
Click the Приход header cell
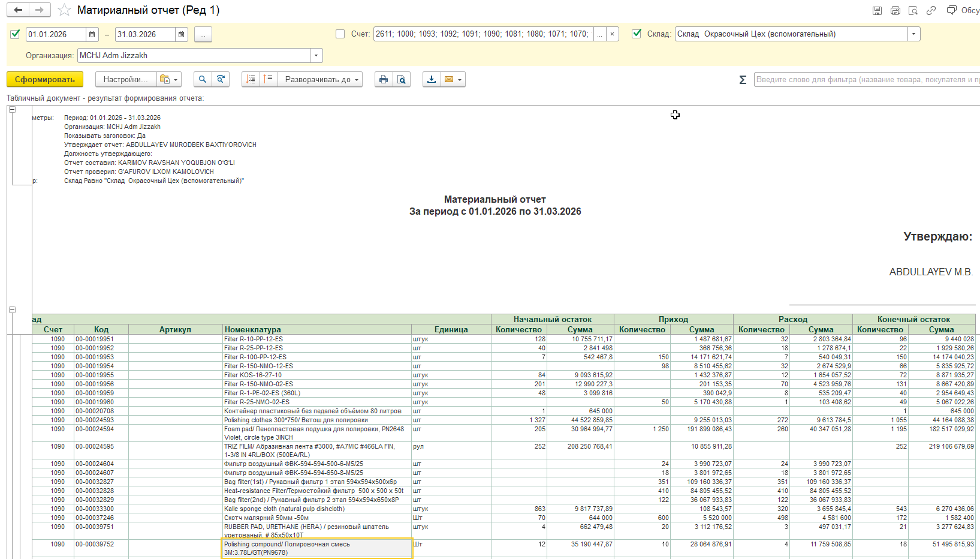tap(674, 319)
